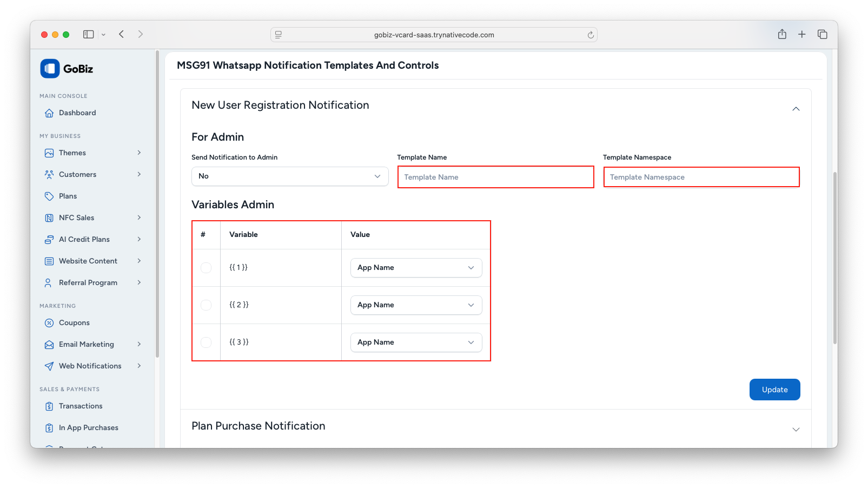Open Transactions menu item
868x488 pixels.
click(x=81, y=406)
